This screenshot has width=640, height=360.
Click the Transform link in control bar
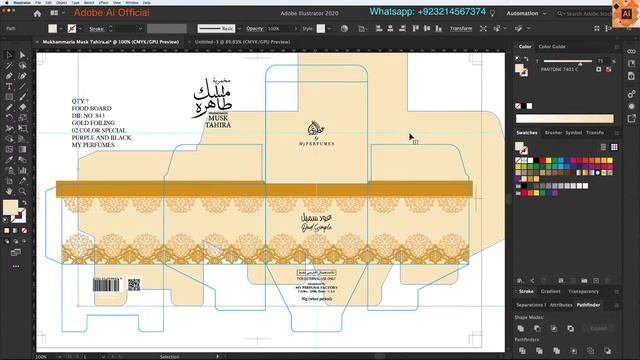(461, 29)
